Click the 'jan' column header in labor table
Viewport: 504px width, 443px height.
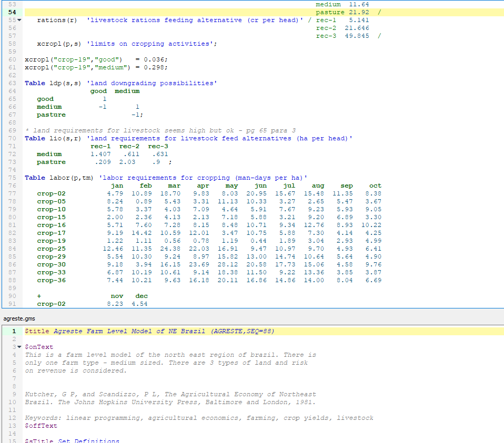pos(117,186)
